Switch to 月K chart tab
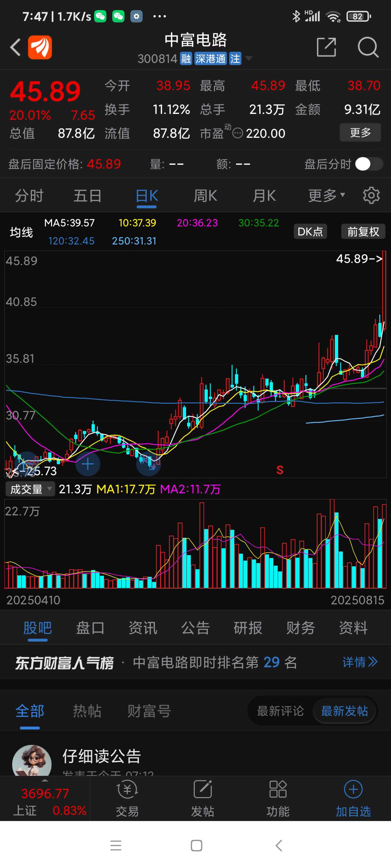 pyautogui.click(x=264, y=196)
